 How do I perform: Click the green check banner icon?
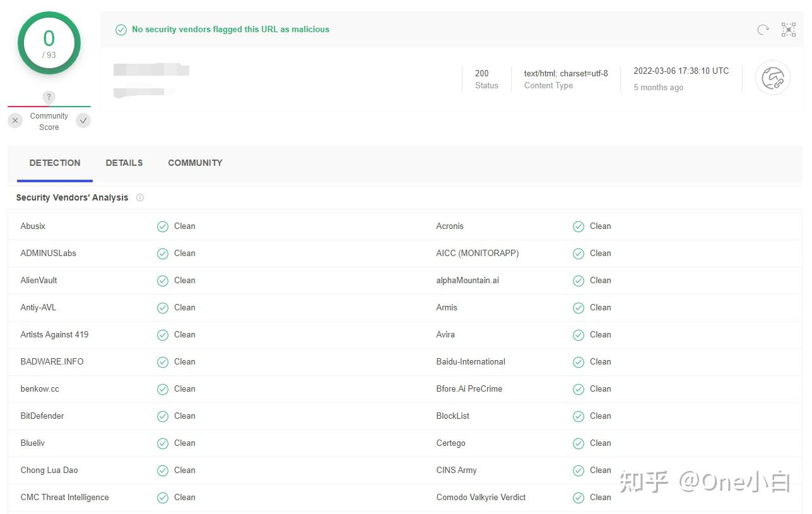coord(121,30)
